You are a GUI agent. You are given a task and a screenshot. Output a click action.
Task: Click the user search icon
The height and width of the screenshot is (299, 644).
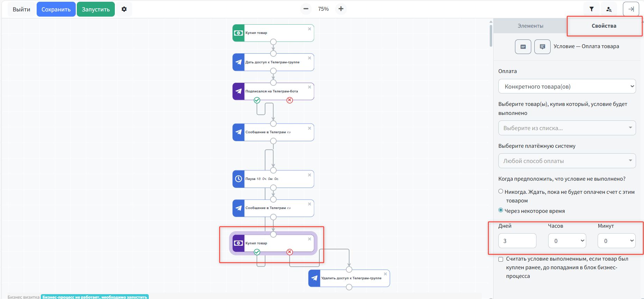coord(609,9)
